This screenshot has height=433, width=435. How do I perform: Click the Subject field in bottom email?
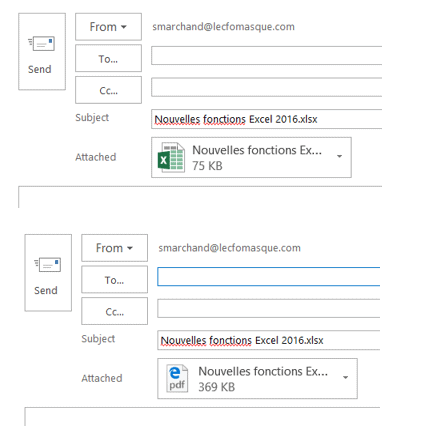(x=269, y=340)
